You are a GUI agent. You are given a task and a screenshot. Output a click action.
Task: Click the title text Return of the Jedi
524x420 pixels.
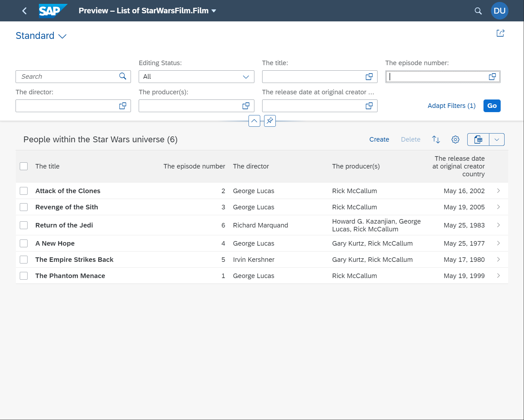[x=64, y=225]
